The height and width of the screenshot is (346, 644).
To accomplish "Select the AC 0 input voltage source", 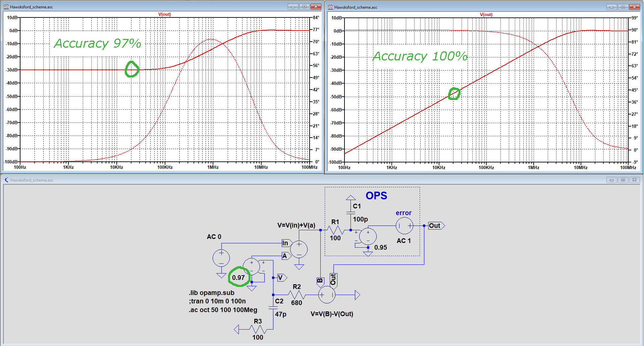I will click(x=221, y=258).
